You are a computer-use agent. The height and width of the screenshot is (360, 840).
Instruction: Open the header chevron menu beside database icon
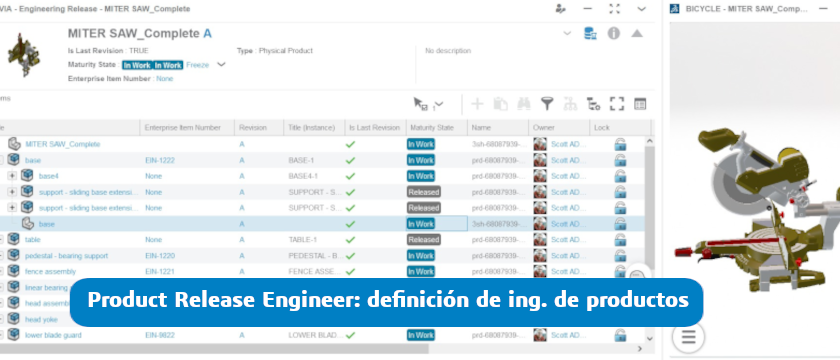click(567, 33)
